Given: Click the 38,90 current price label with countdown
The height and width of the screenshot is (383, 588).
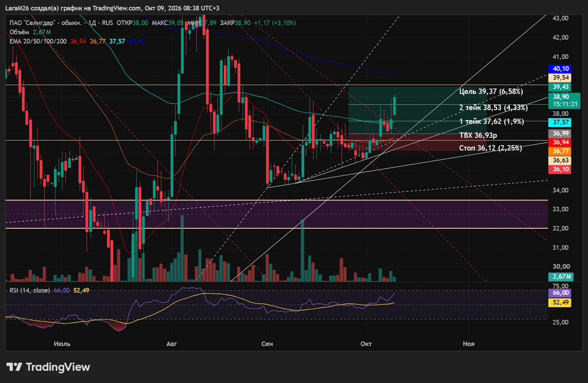Looking at the screenshot, I should 565,100.
